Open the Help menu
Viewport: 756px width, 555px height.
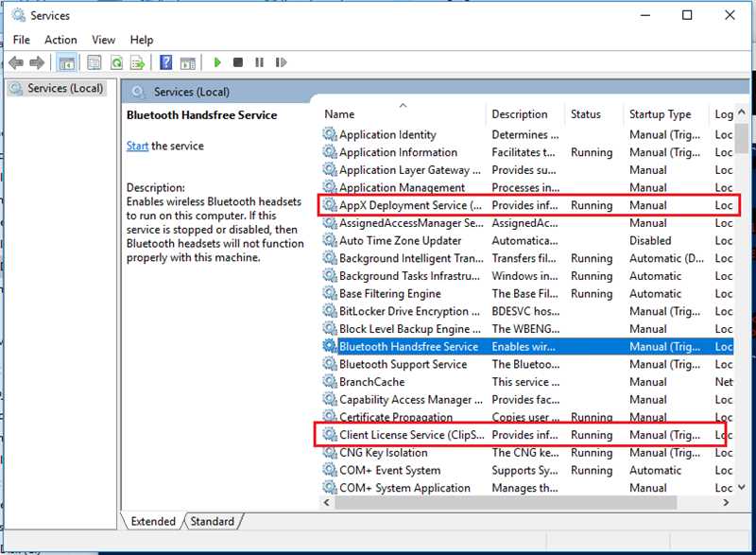coord(141,40)
